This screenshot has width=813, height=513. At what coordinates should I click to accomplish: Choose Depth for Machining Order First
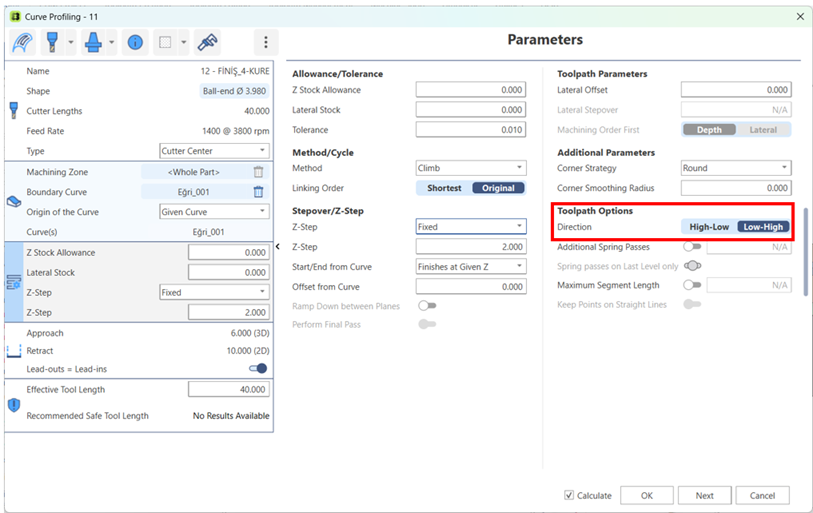tap(709, 130)
